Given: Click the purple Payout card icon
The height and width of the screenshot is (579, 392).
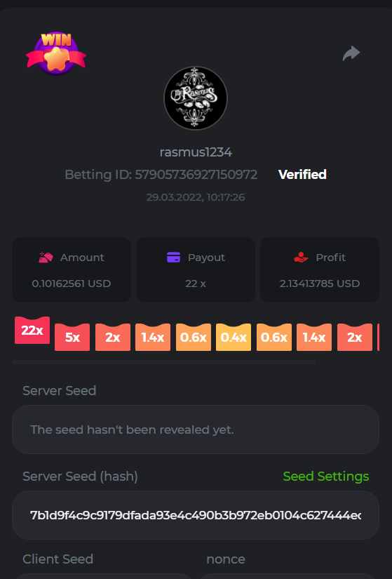Looking at the screenshot, I should click(173, 257).
